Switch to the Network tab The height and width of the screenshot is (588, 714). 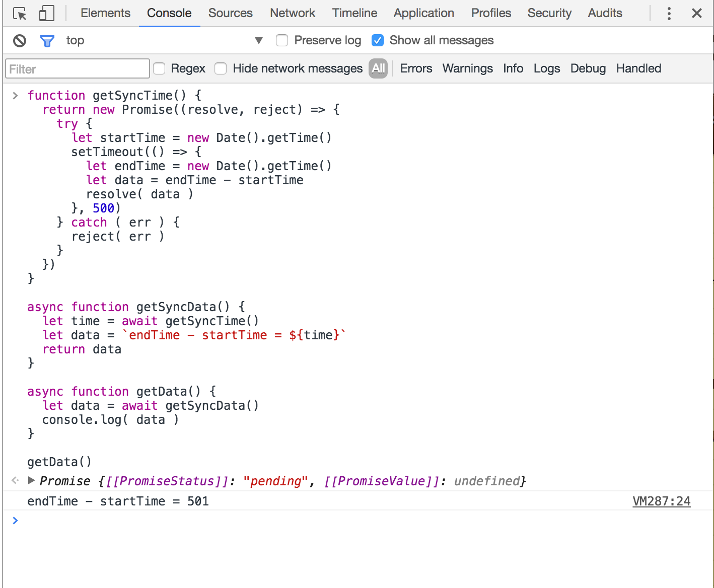[x=292, y=13]
